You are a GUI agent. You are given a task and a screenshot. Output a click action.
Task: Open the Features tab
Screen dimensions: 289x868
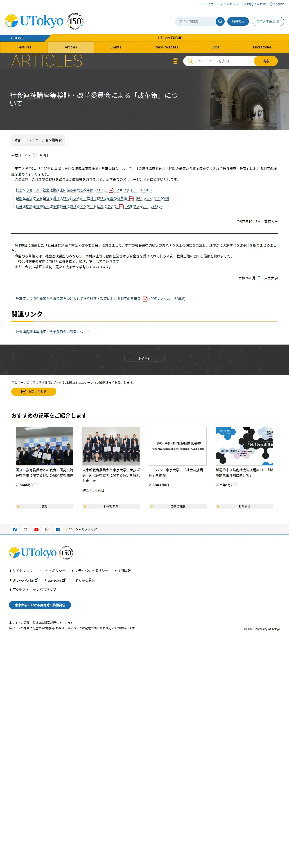(24, 47)
